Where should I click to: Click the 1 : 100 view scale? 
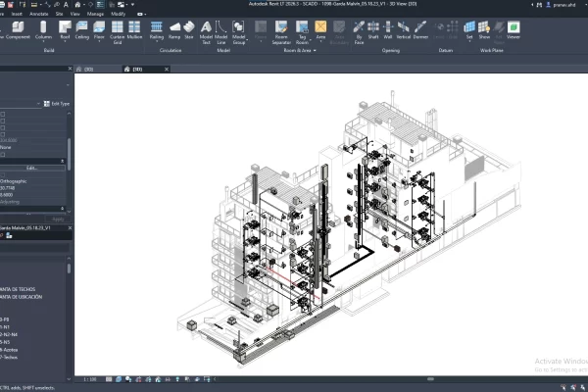[89, 379]
